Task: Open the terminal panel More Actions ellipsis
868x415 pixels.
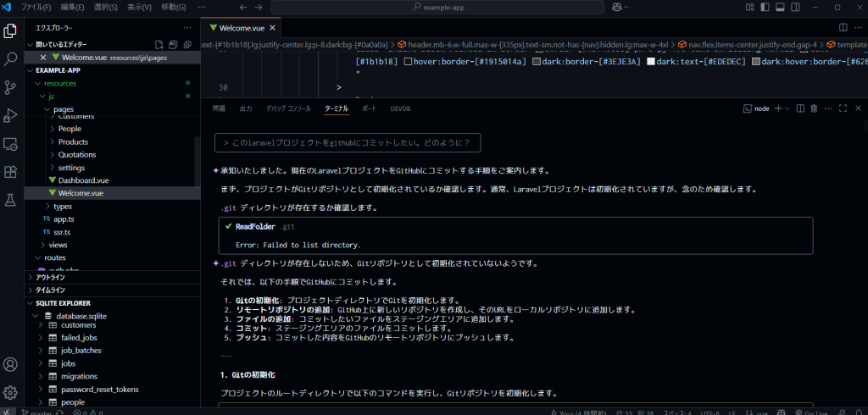Action: (828, 108)
